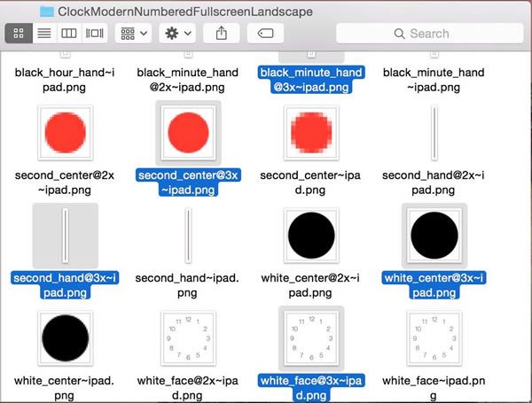This screenshot has height=403, width=532.
Task: Switch to column view mode
Action: click(x=68, y=34)
